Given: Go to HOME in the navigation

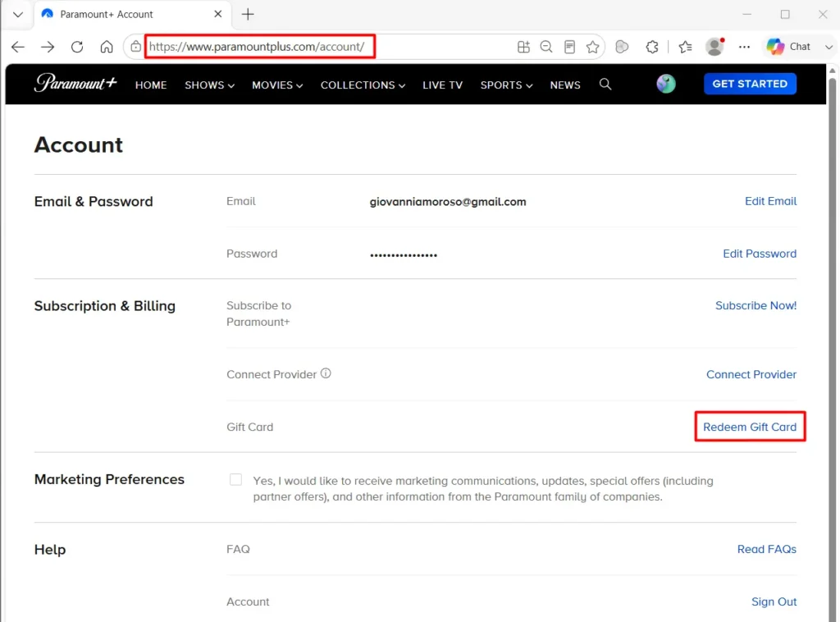Looking at the screenshot, I should coord(151,85).
